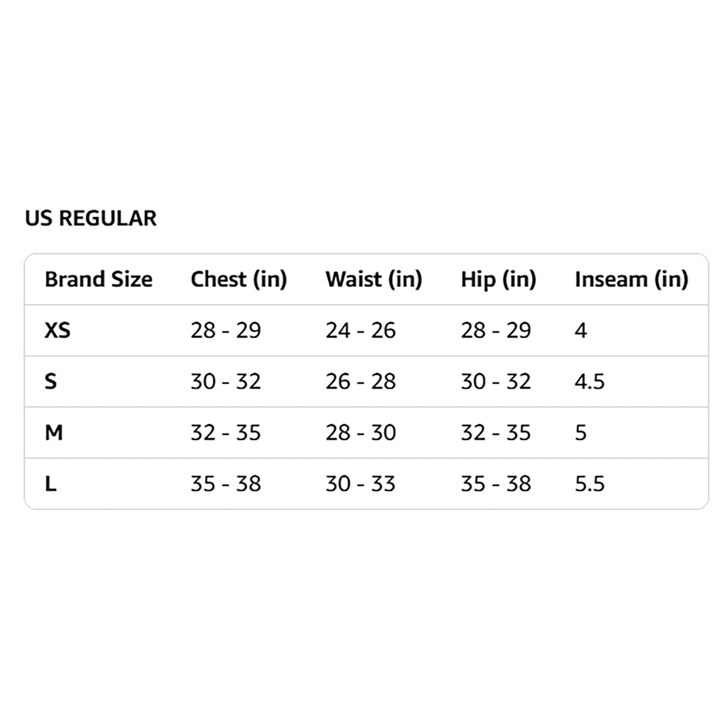Select M waist value 28 - 30
The width and height of the screenshot is (728, 728).
[x=361, y=433]
